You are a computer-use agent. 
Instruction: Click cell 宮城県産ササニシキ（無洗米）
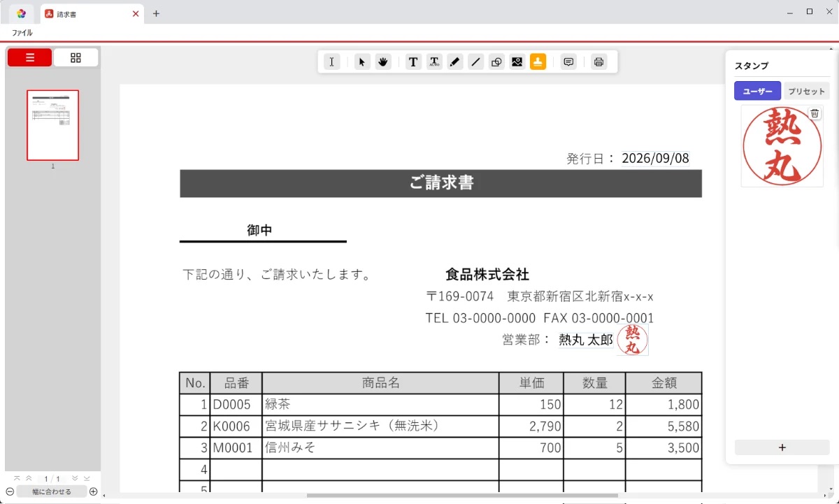click(x=380, y=426)
